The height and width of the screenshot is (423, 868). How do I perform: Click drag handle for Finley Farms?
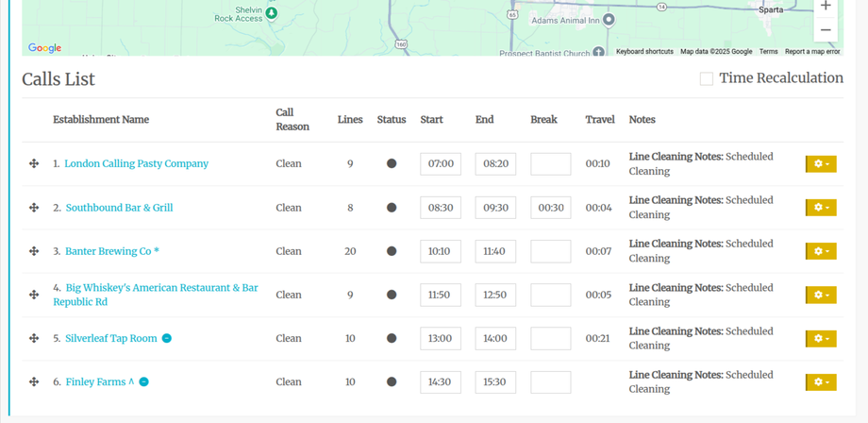[34, 381]
